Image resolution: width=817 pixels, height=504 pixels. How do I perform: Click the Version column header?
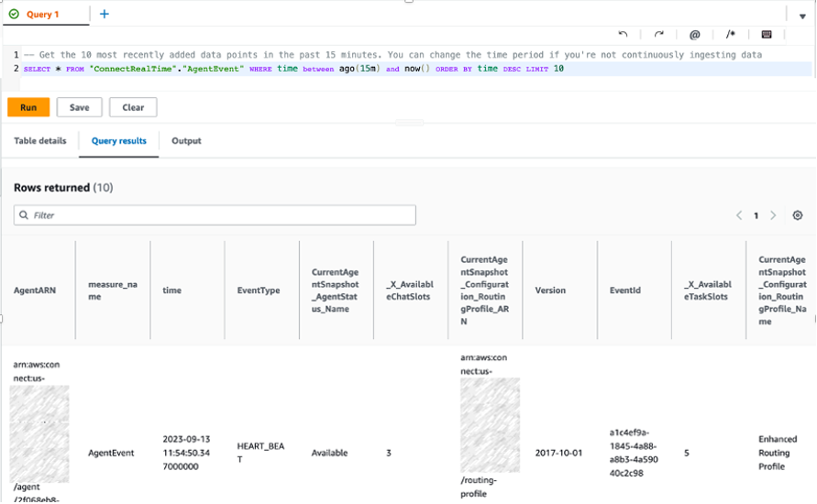pyautogui.click(x=550, y=290)
